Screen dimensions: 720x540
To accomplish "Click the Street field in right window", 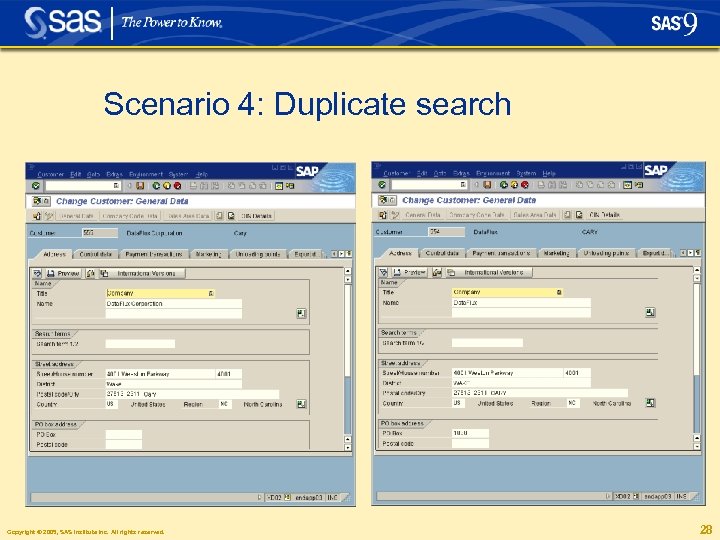I will [507, 373].
